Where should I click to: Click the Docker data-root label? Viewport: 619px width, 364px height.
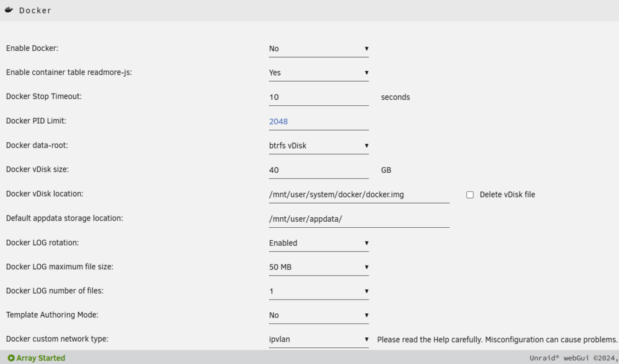tap(37, 145)
